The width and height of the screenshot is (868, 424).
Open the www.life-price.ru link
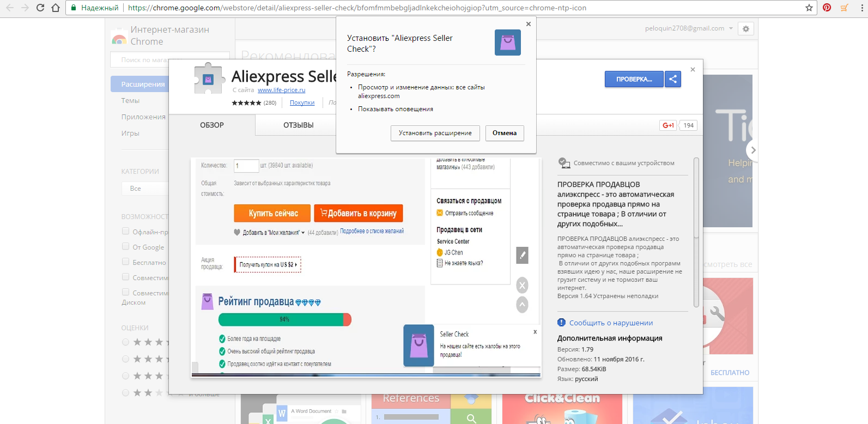point(281,90)
